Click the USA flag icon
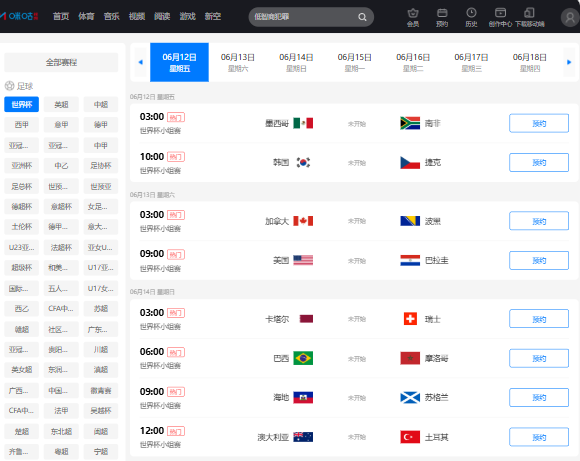Image resolution: width=580 pixels, height=461 pixels. (303, 260)
